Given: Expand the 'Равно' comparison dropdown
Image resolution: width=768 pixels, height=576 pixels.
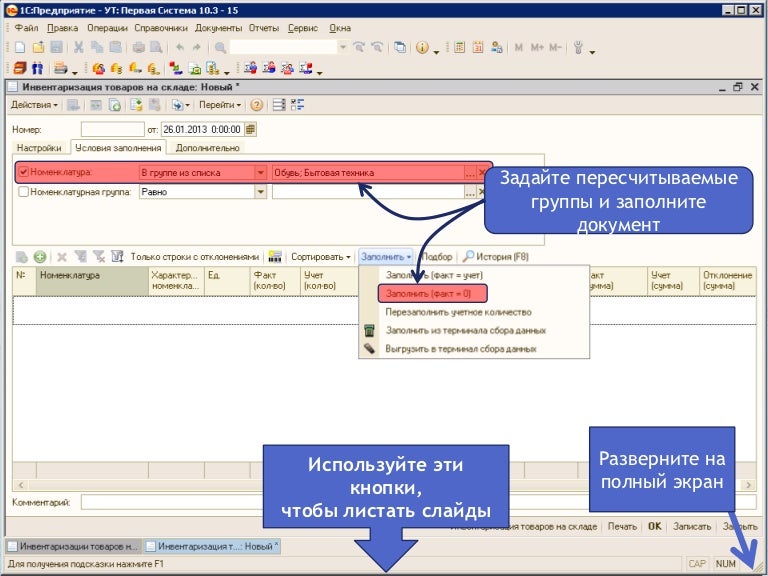Looking at the screenshot, I should 261,192.
